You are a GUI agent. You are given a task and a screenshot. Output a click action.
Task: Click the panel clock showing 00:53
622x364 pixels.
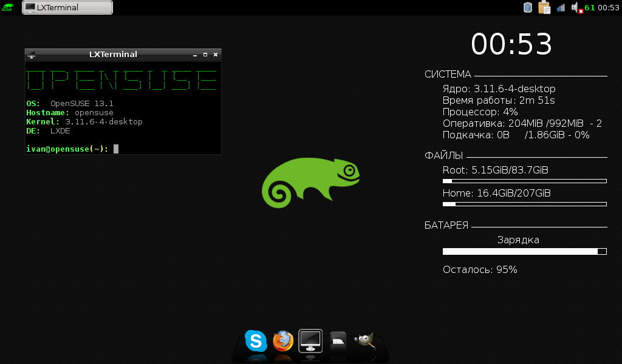pyautogui.click(x=609, y=7)
